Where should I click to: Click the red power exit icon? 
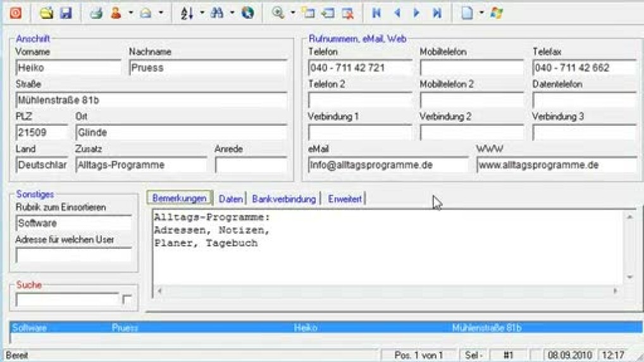pyautogui.click(x=15, y=13)
